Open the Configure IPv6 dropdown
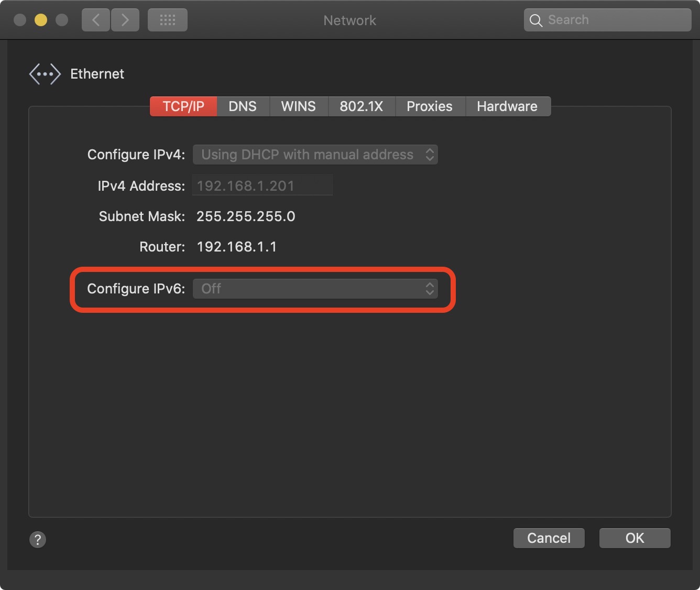The width and height of the screenshot is (700, 590). click(315, 289)
